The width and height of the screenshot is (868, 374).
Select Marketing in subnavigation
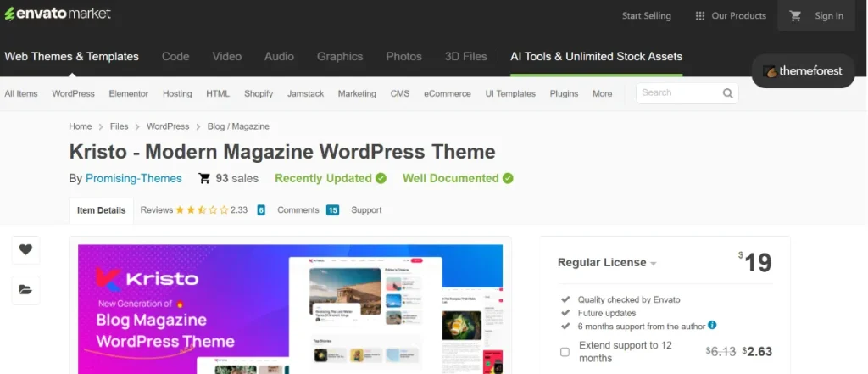point(357,93)
